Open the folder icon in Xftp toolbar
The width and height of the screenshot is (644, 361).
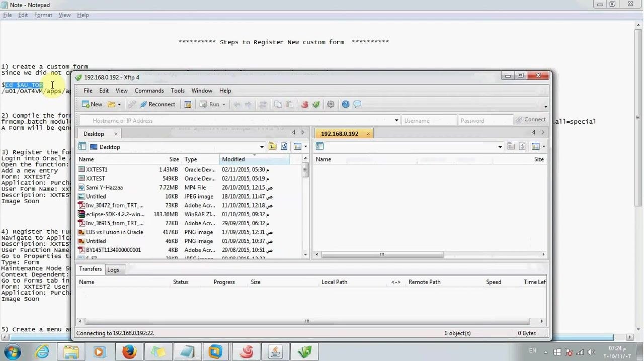(x=111, y=105)
